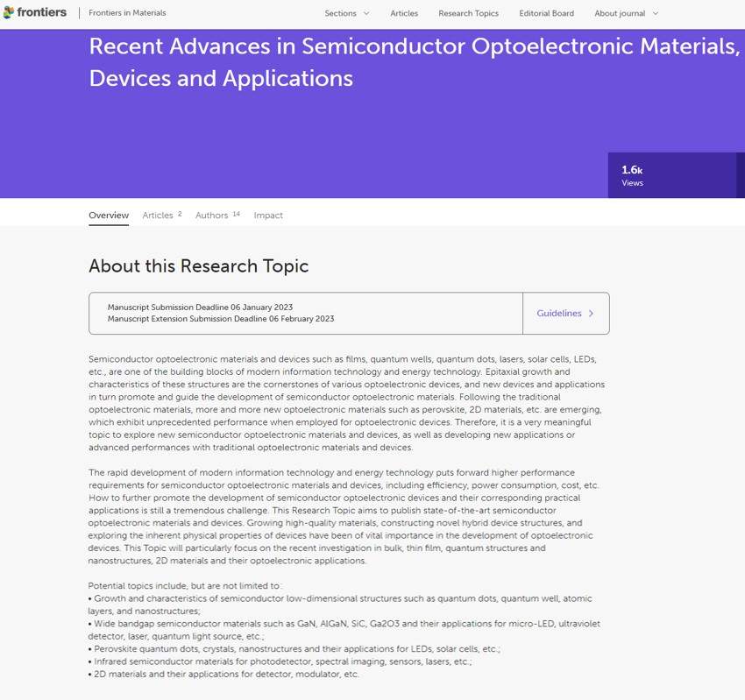Click the About this Research Topic heading

198,266
